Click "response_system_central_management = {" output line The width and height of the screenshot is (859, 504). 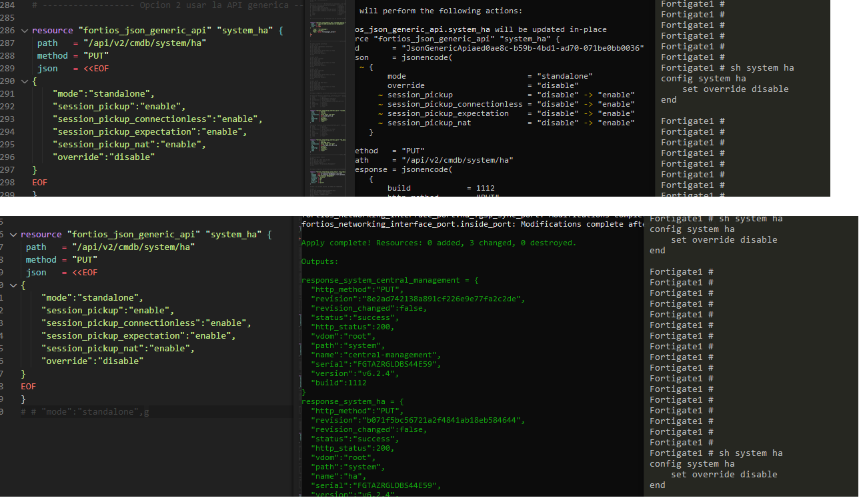click(x=390, y=281)
